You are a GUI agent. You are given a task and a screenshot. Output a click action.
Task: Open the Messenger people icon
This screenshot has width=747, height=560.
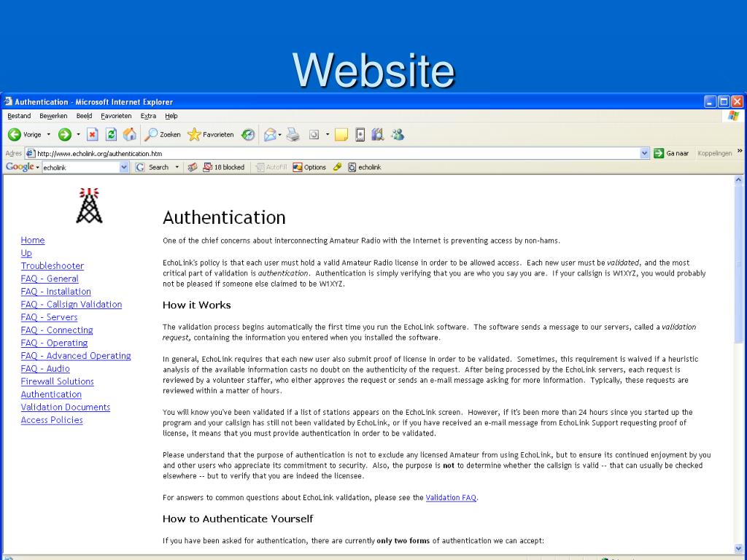point(398,135)
